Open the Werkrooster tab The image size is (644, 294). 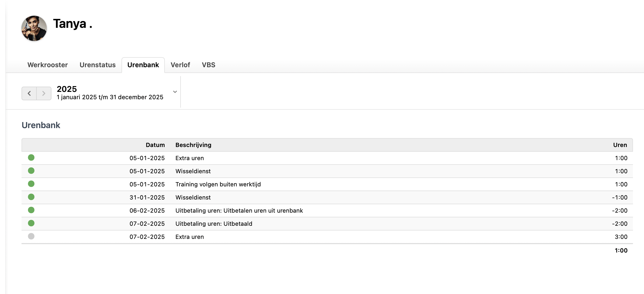point(47,65)
